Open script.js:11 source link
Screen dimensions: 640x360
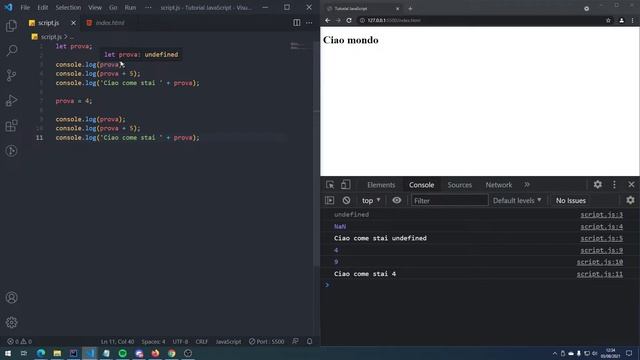coord(600,274)
